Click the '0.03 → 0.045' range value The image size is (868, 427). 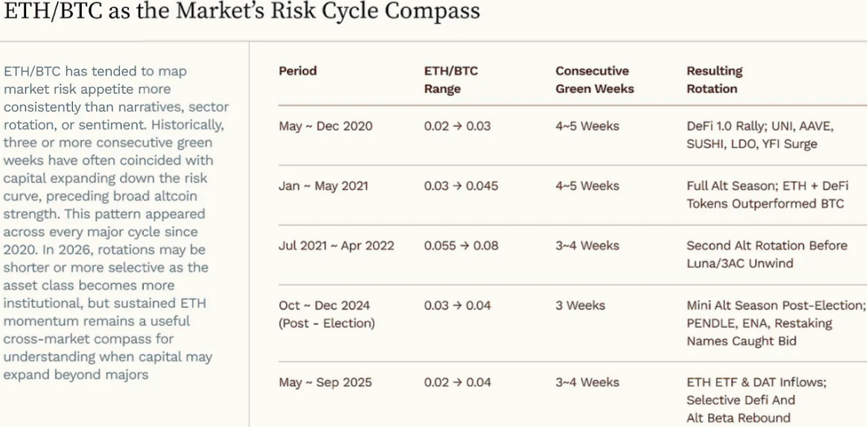pyautogui.click(x=461, y=186)
